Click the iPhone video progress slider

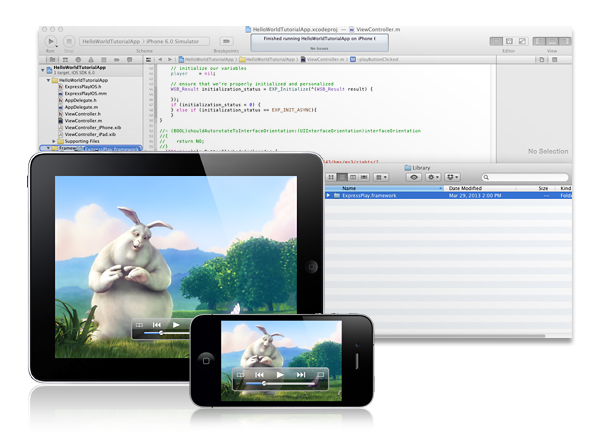[281, 383]
